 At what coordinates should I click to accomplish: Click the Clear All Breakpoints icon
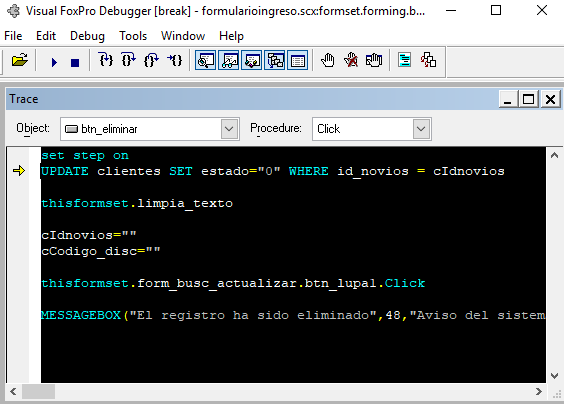(351, 60)
